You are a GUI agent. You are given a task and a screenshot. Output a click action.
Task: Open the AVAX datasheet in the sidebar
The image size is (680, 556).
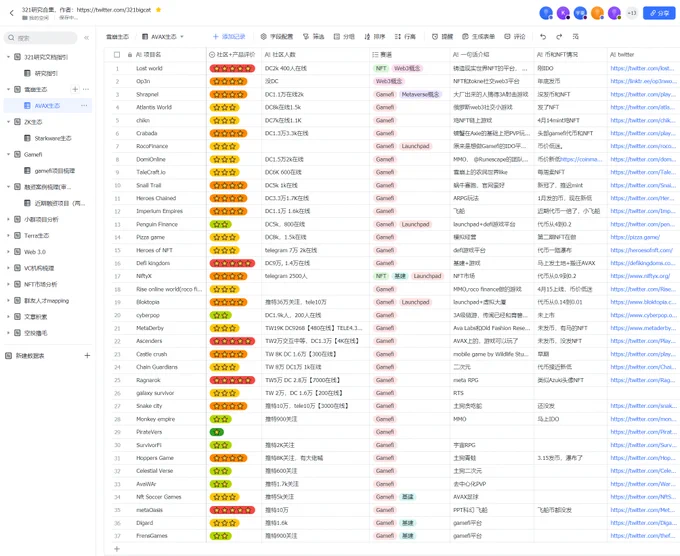click(x=47, y=106)
